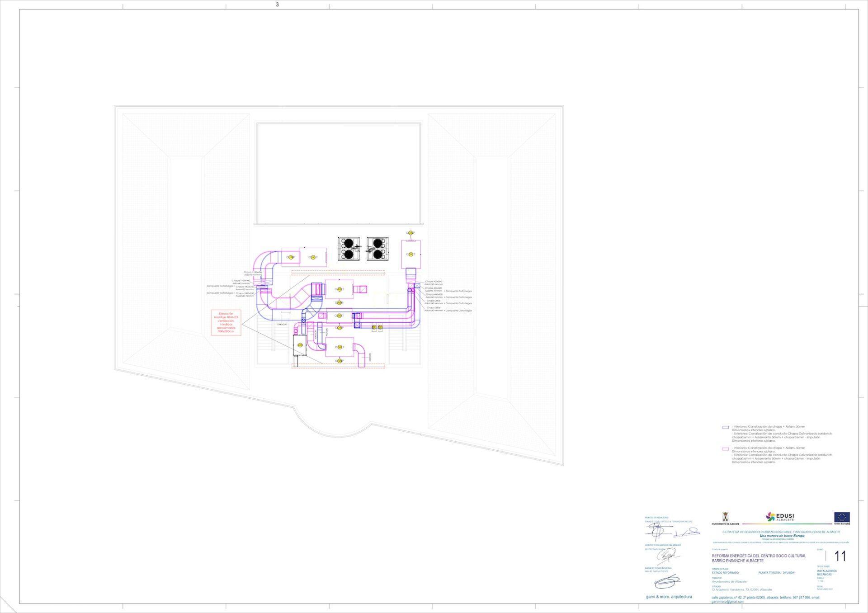Select the red TRAMEX annotation box
Image resolution: width=868 pixels, height=613 pixels.
[226, 322]
